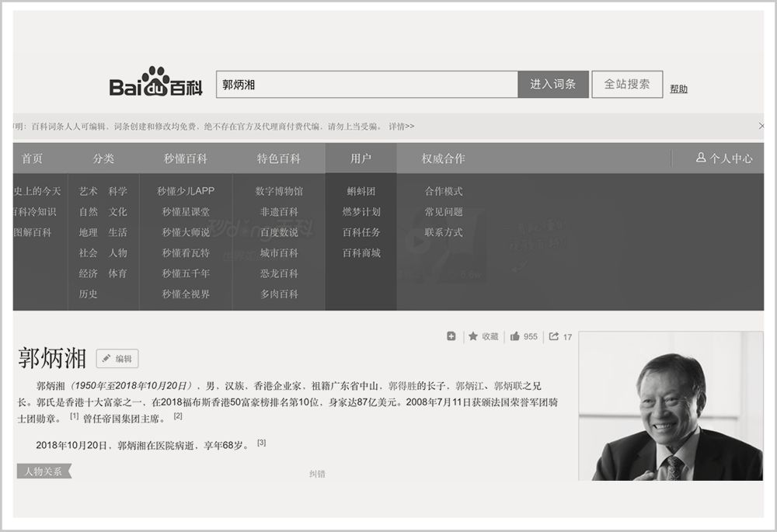Choose the 科学 category
777x532 pixels.
[x=118, y=191]
